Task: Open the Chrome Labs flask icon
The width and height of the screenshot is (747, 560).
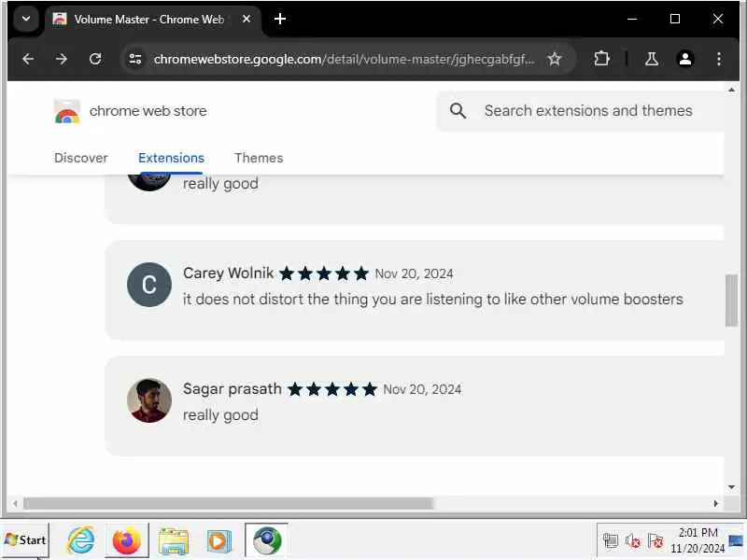Action: [x=651, y=59]
